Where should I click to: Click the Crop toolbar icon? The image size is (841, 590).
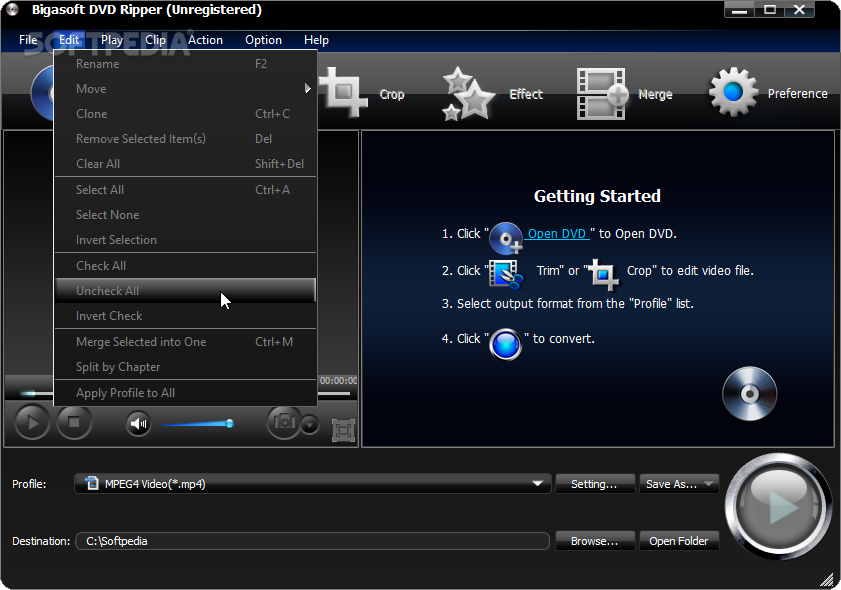pos(343,92)
